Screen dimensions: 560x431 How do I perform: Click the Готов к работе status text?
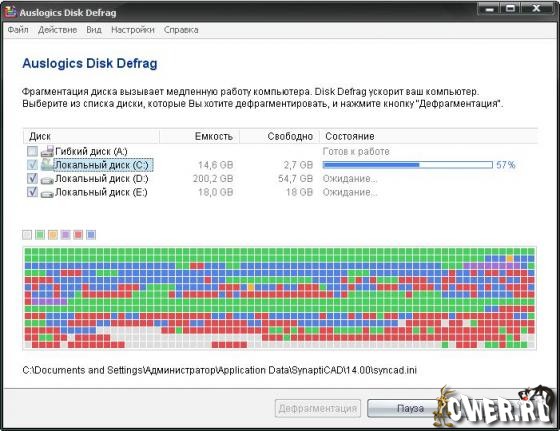click(356, 151)
